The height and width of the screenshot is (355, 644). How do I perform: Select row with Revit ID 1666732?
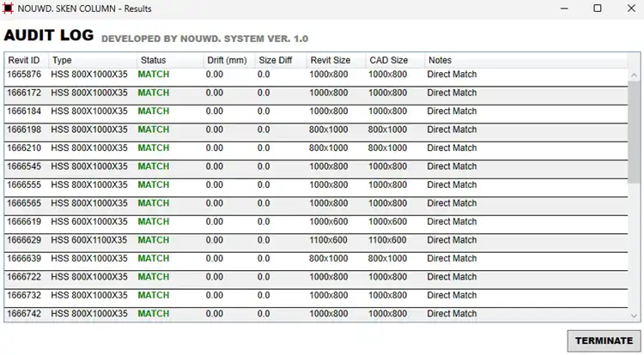[x=316, y=298]
